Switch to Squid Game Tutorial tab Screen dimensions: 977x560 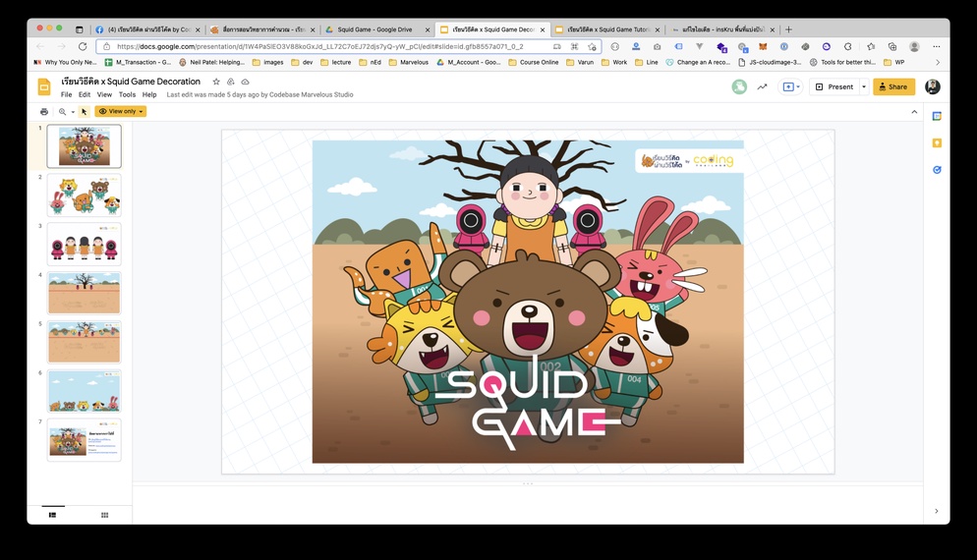point(606,29)
